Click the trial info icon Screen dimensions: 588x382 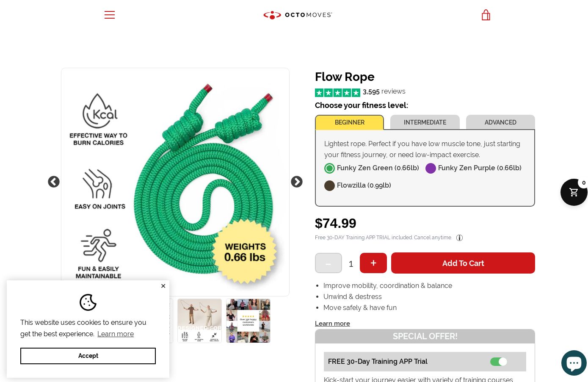point(459,238)
